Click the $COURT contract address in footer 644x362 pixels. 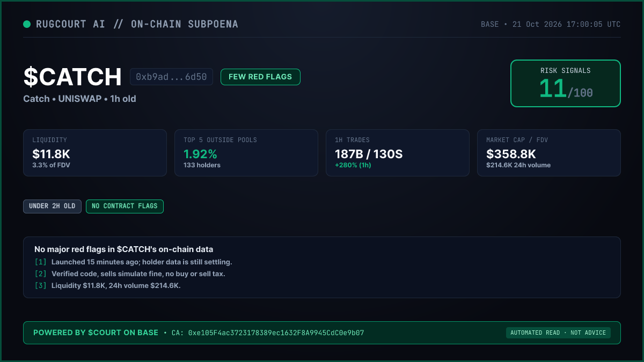pos(268,333)
